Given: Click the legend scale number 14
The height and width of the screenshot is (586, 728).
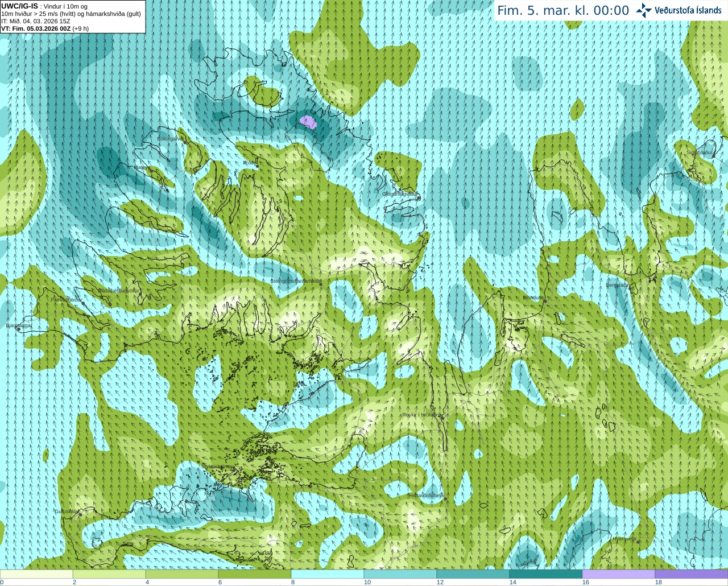Looking at the screenshot, I should tap(513, 582).
